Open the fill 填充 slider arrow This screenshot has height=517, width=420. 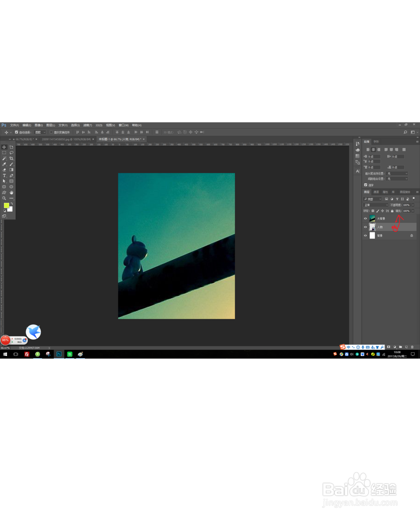point(413,211)
